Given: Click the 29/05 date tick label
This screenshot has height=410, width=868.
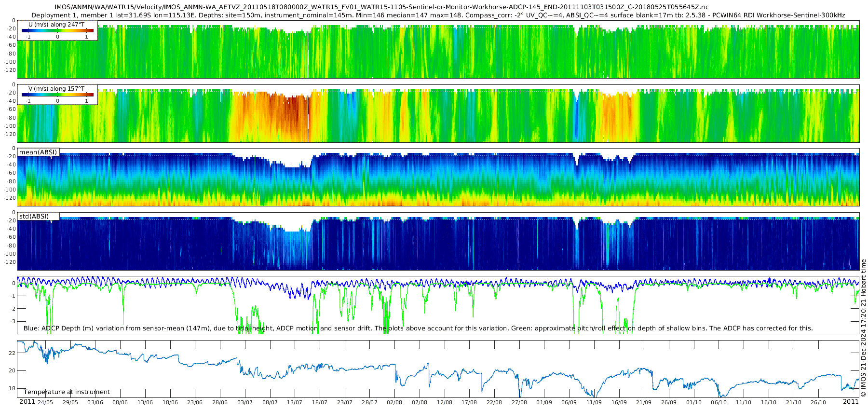Looking at the screenshot, I should pyautogui.click(x=70, y=402).
